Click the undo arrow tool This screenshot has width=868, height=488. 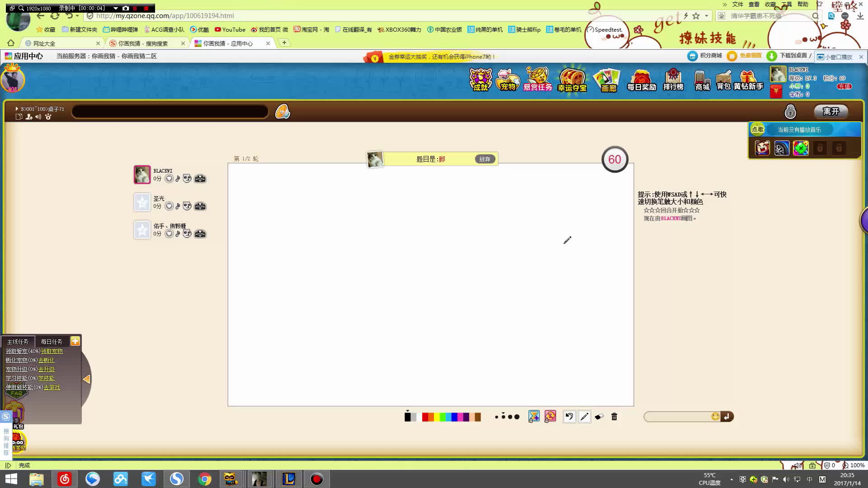pos(569,417)
